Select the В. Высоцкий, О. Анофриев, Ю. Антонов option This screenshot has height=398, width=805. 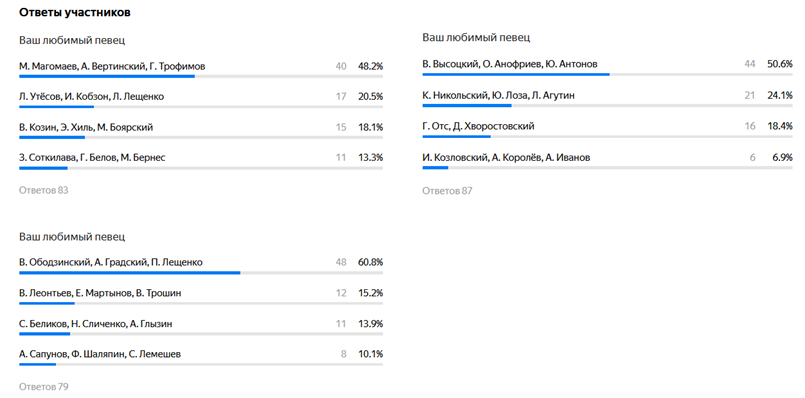607,67
